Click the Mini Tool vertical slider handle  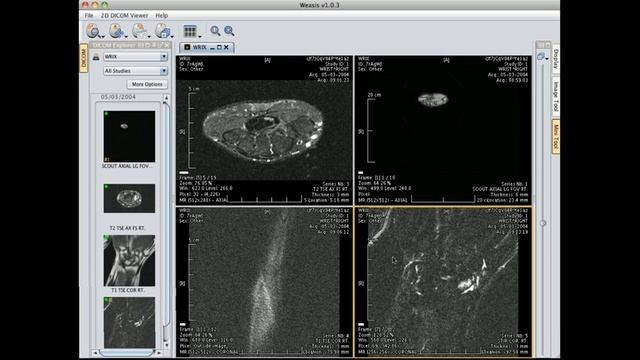pos(543,223)
